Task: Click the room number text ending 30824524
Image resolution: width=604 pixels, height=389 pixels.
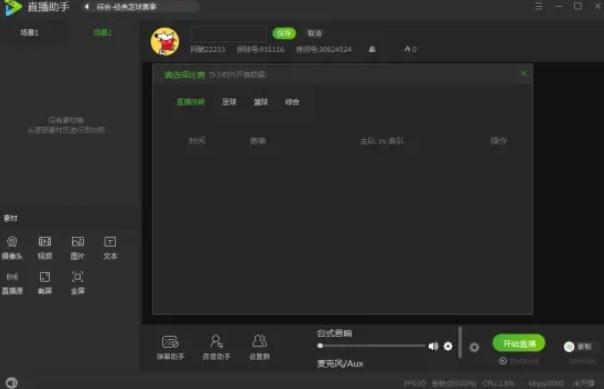Action: click(x=324, y=49)
